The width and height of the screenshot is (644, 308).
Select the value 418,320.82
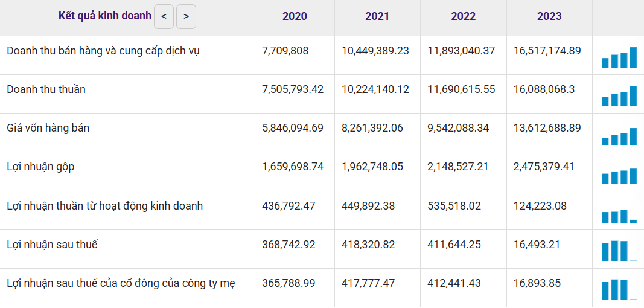click(368, 244)
